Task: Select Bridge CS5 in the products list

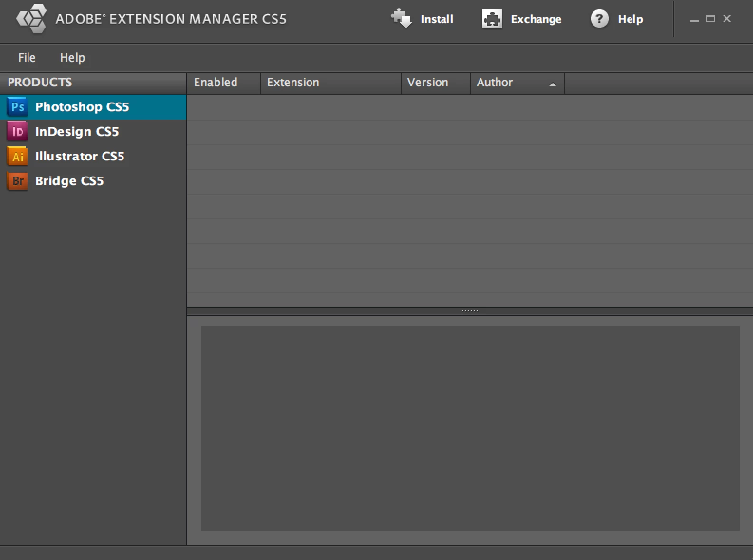Action: tap(93, 181)
